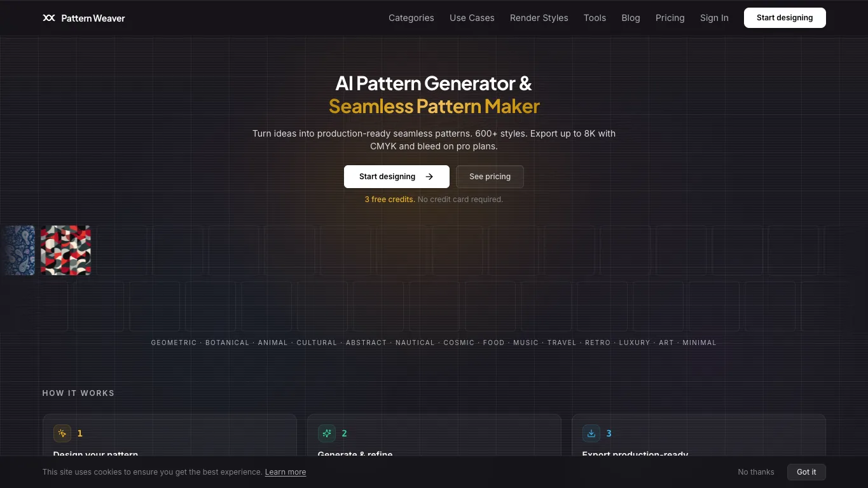The image size is (868, 488).
Task: Click the hero Start designing arrow button
Action: [x=397, y=177]
